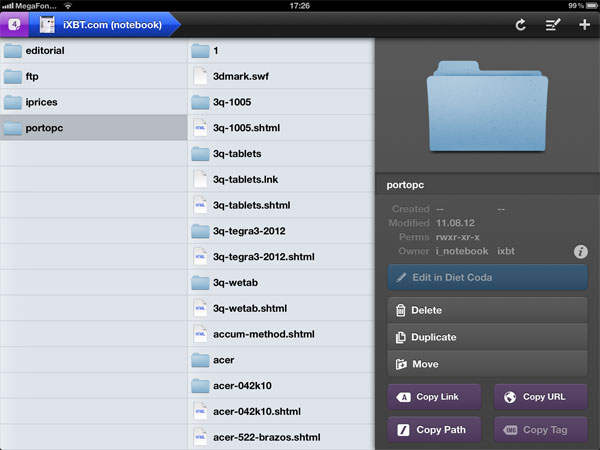Tap the MegaFon carrier signal indicator

pyautogui.click(x=29, y=6)
